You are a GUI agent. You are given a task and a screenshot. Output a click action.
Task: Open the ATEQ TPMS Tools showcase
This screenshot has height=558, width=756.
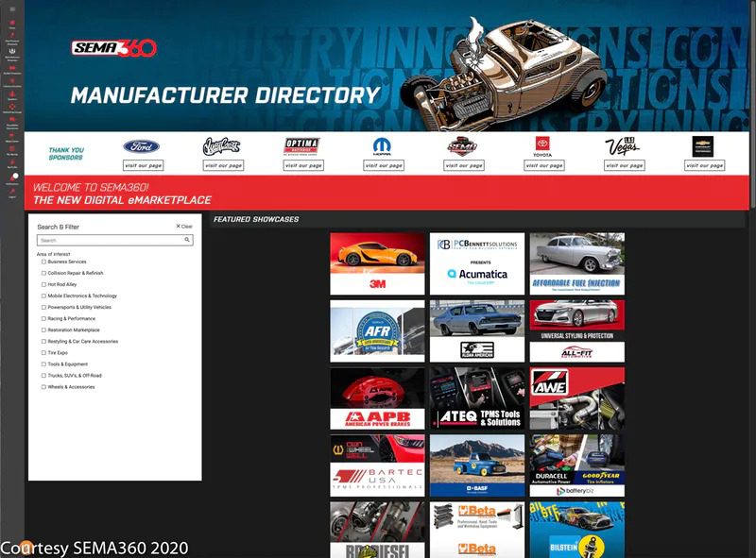[x=477, y=398]
